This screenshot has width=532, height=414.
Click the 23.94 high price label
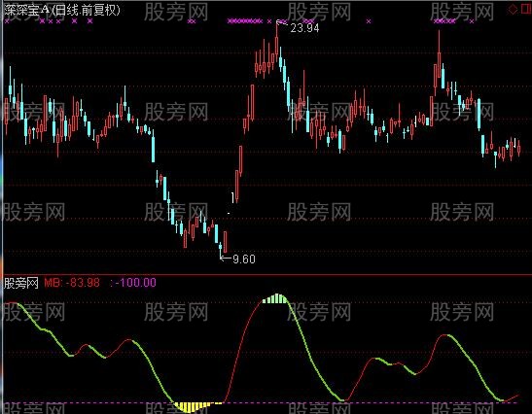(304, 28)
